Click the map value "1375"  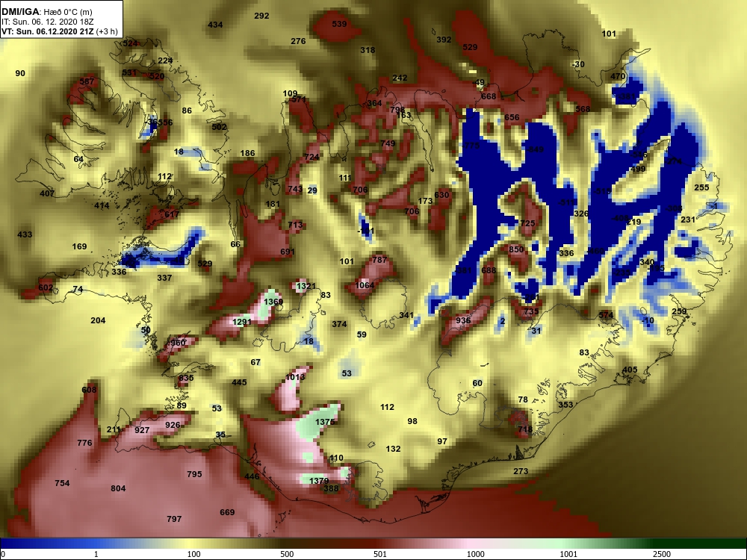[325, 422]
